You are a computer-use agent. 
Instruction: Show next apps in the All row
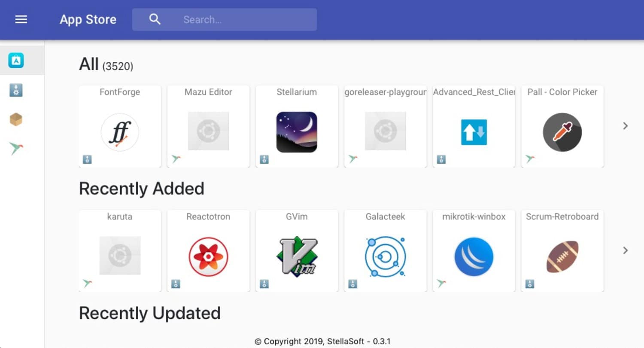(625, 126)
